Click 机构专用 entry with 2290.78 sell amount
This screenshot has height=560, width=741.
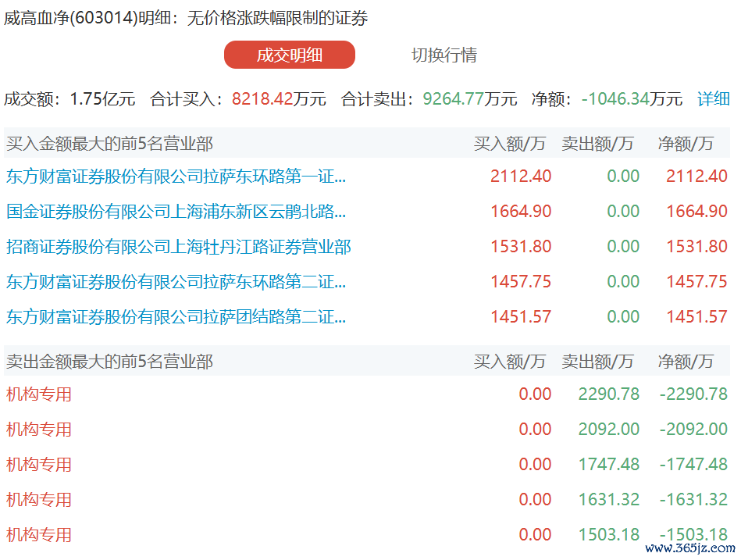tap(39, 394)
